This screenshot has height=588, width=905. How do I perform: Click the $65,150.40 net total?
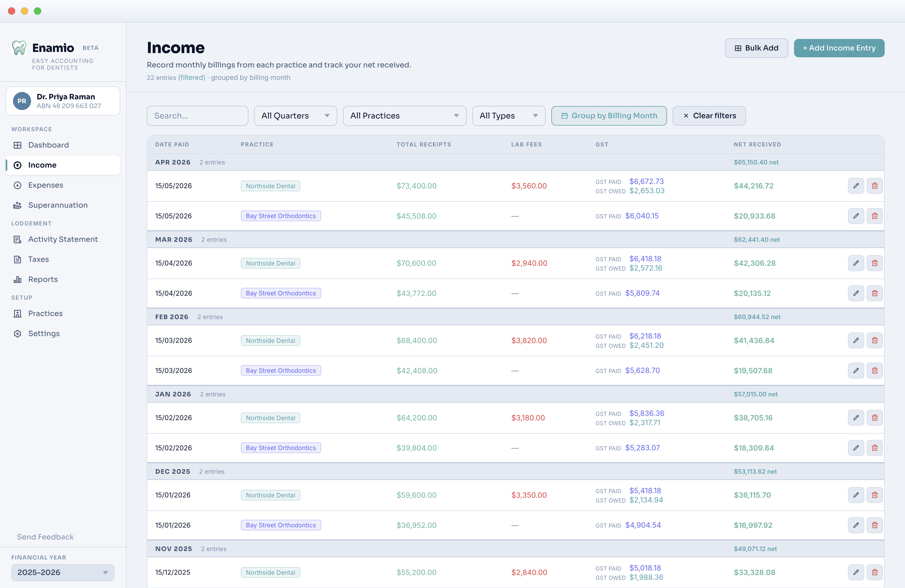coord(756,162)
